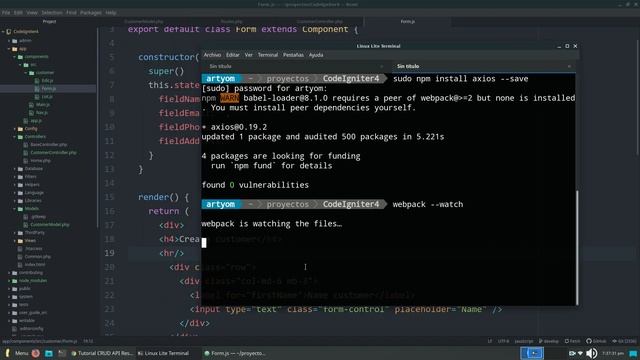Switch to the first Sin título terminal tab
The height and width of the screenshot is (360, 640).
click(x=220, y=66)
